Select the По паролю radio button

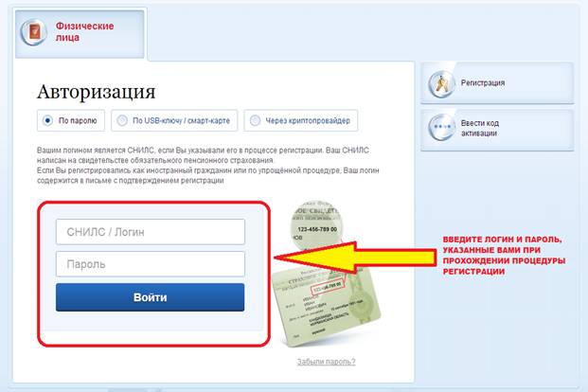47,121
